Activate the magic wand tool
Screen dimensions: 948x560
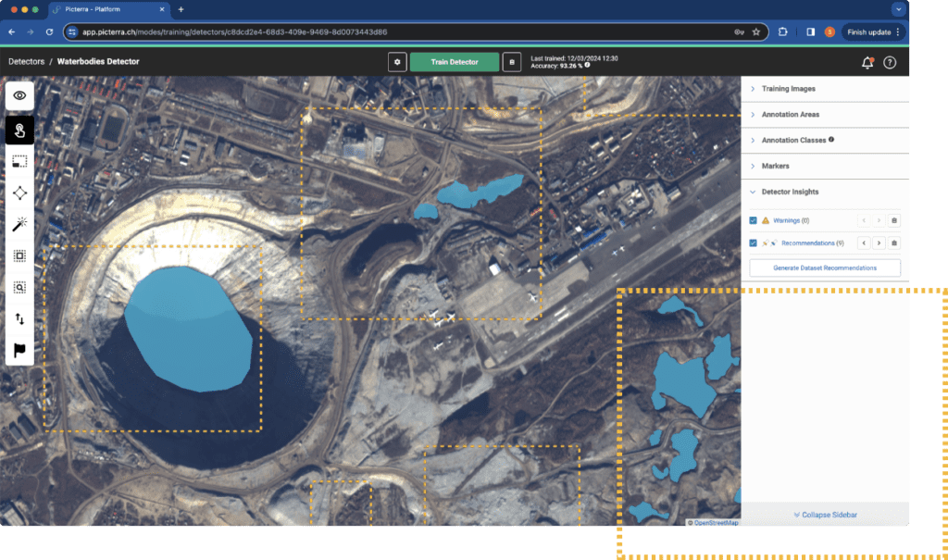coord(19,224)
